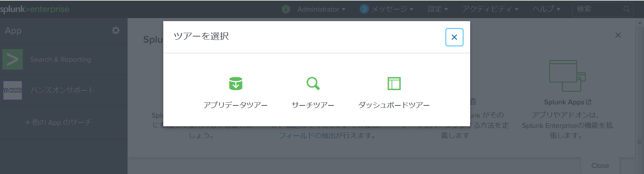Select the ダッシュボードツアー label
Screen dimensions: 644x174
coord(394,105)
